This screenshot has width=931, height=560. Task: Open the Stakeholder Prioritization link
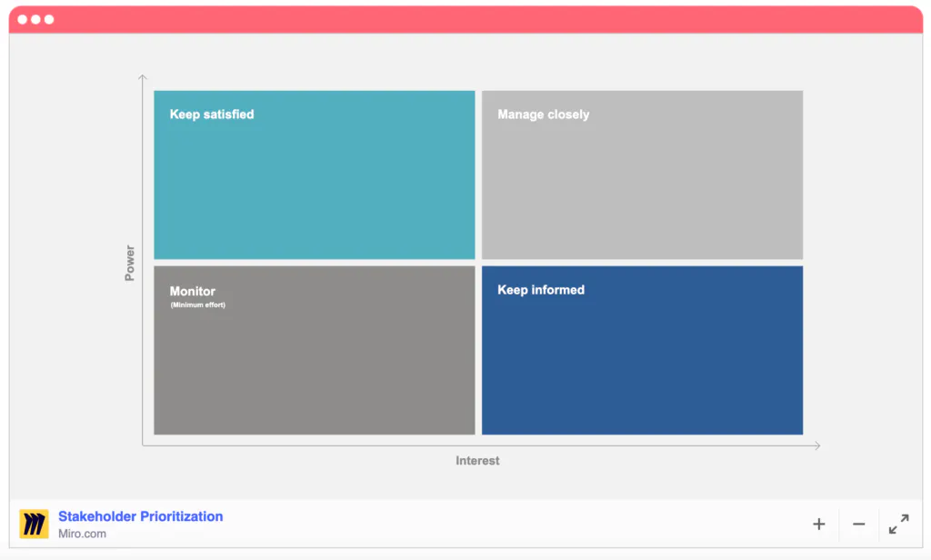click(140, 516)
